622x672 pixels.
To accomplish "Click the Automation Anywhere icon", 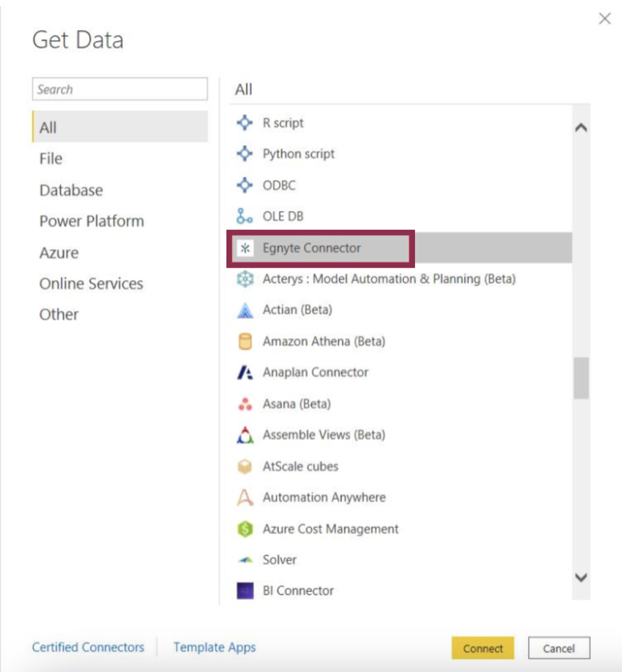I will coord(245,498).
